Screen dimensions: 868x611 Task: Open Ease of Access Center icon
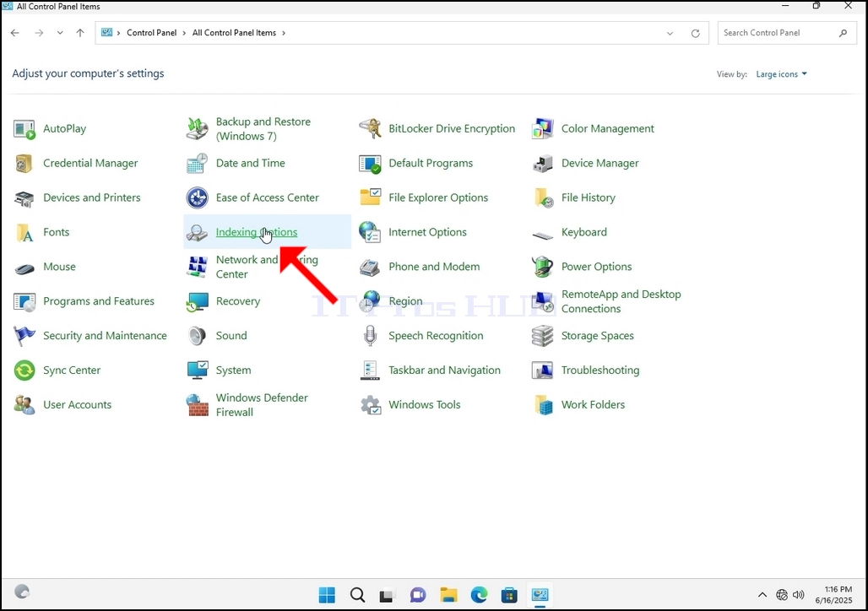click(x=197, y=197)
